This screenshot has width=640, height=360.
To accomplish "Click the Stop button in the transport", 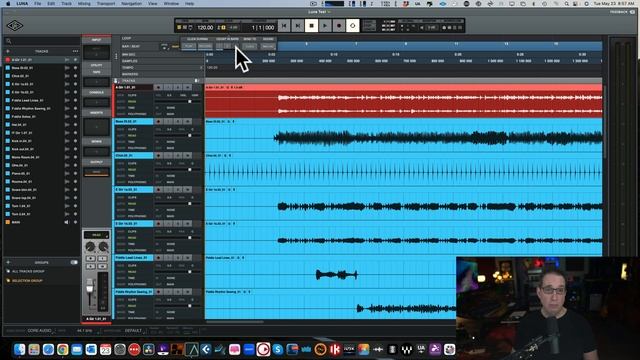I will [311, 26].
